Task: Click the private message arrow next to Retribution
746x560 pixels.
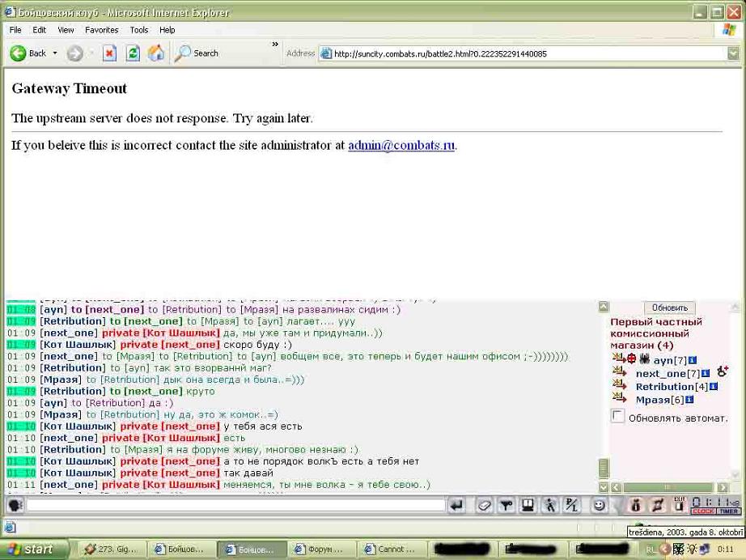Action: (x=618, y=384)
